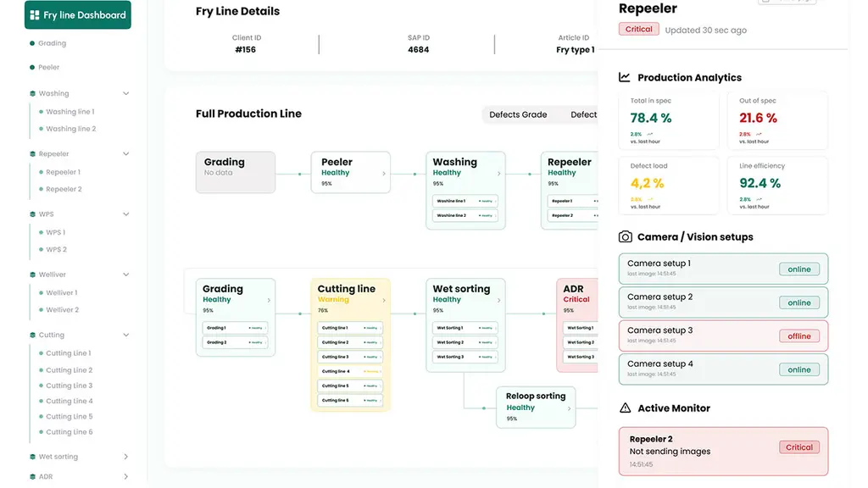This screenshot has width=868, height=488.
Task: Click the Production Analytics chart icon
Action: pyautogui.click(x=625, y=77)
